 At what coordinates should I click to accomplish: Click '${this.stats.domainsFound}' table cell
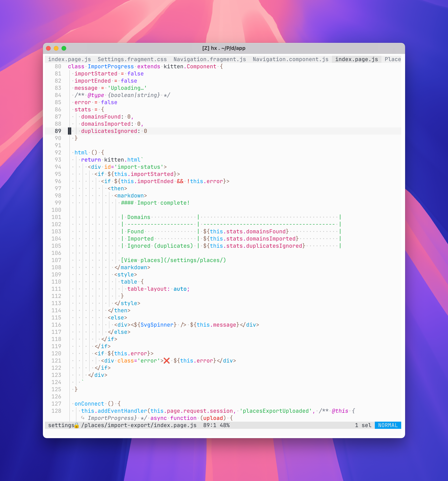(x=246, y=232)
